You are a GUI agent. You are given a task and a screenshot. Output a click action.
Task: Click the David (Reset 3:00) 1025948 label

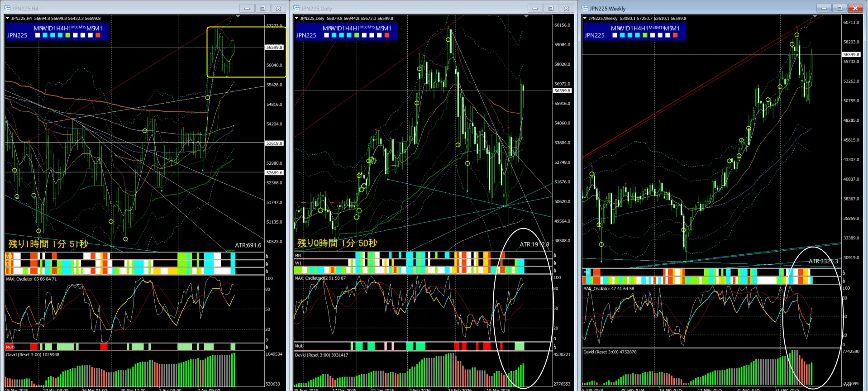(33, 354)
